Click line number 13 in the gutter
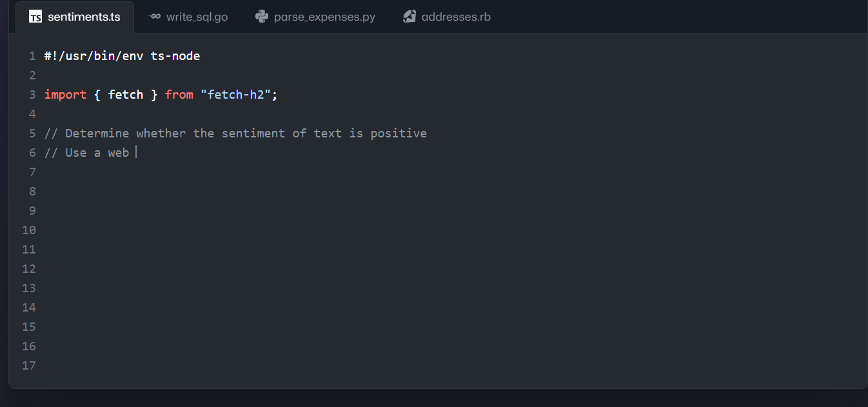868x407 pixels. (29, 288)
